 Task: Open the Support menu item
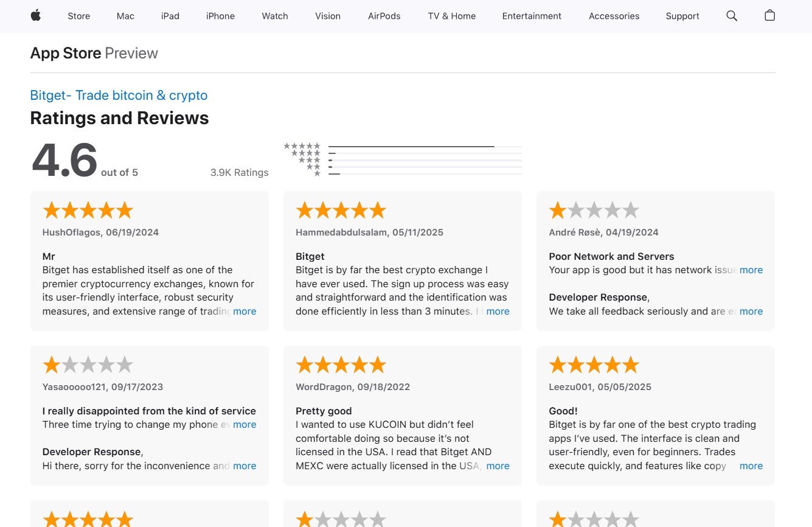(x=682, y=16)
